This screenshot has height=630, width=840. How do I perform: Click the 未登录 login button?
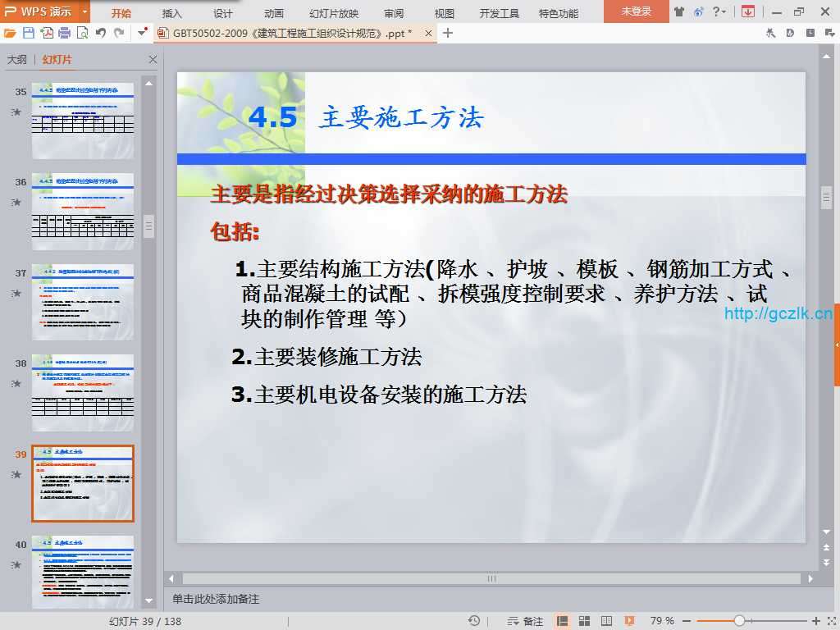click(x=636, y=11)
